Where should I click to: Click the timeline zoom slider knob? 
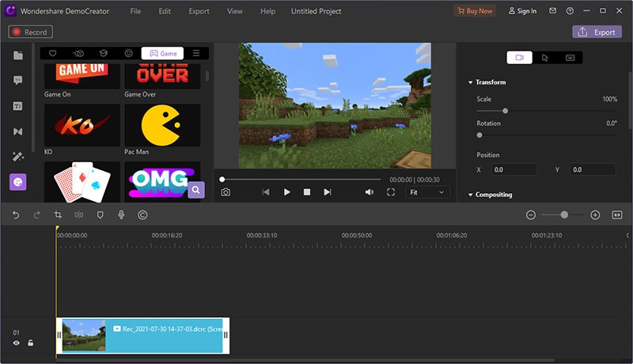pyautogui.click(x=564, y=215)
